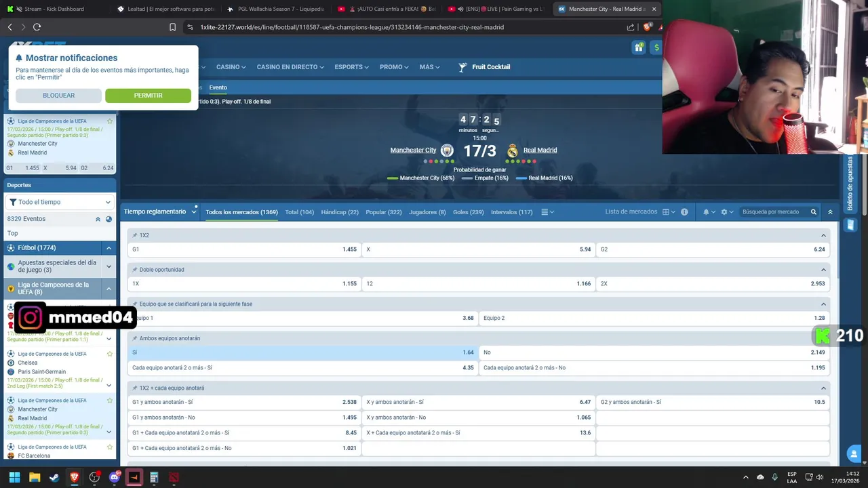Pin the Ambos equipos anotarán market
The height and width of the screenshot is (488, 868).
135,338
